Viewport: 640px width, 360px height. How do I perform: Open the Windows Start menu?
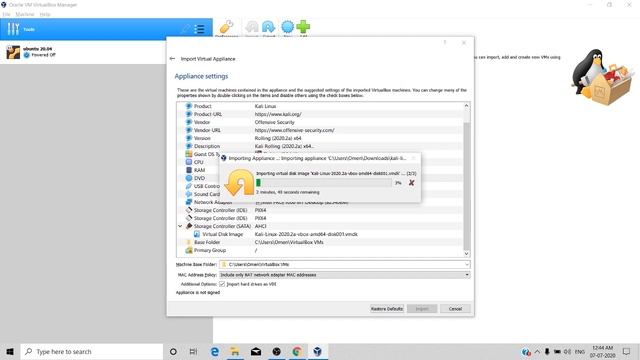point(10,351)
